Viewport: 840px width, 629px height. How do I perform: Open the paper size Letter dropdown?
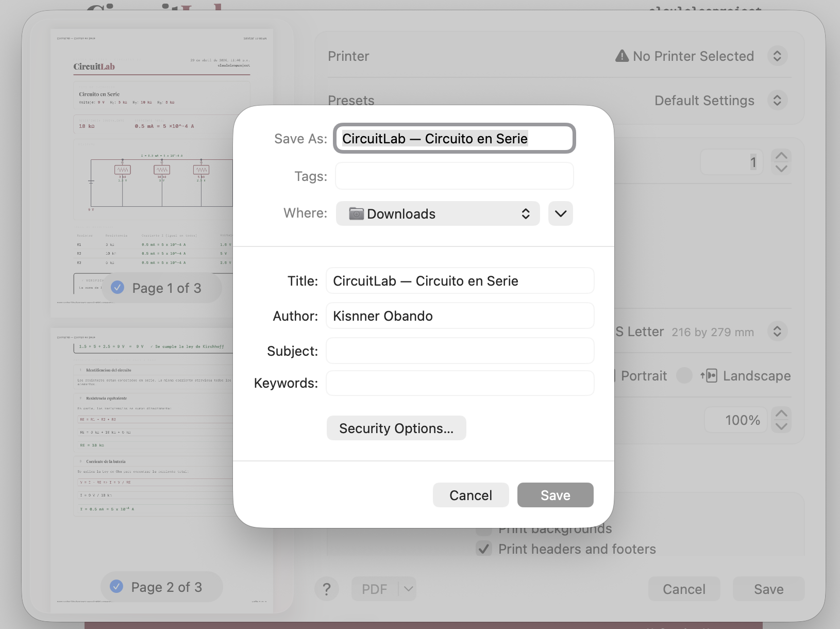[x=777, y=331]
